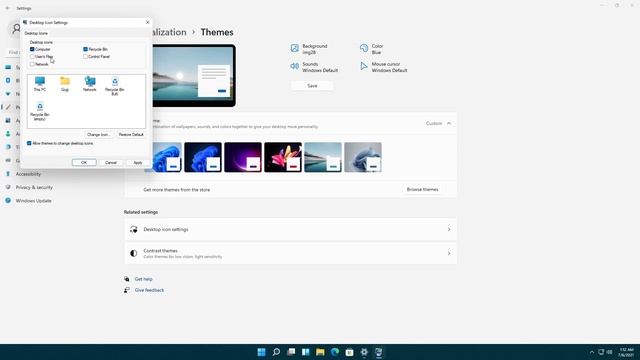Confirm dialog with OK button
640x360 pixels.
(84, 162)
